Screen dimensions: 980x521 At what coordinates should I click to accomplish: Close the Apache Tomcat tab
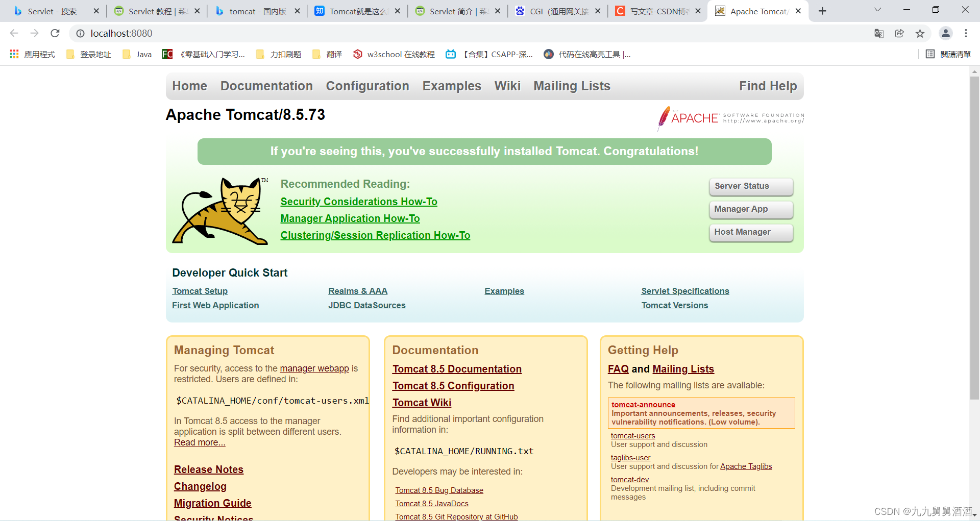click(798, 11)
